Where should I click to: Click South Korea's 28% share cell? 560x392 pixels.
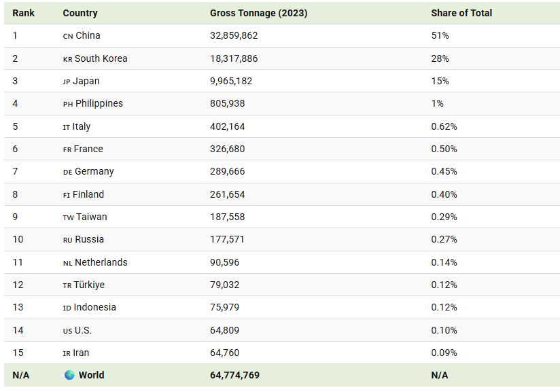tap(440, 58)
